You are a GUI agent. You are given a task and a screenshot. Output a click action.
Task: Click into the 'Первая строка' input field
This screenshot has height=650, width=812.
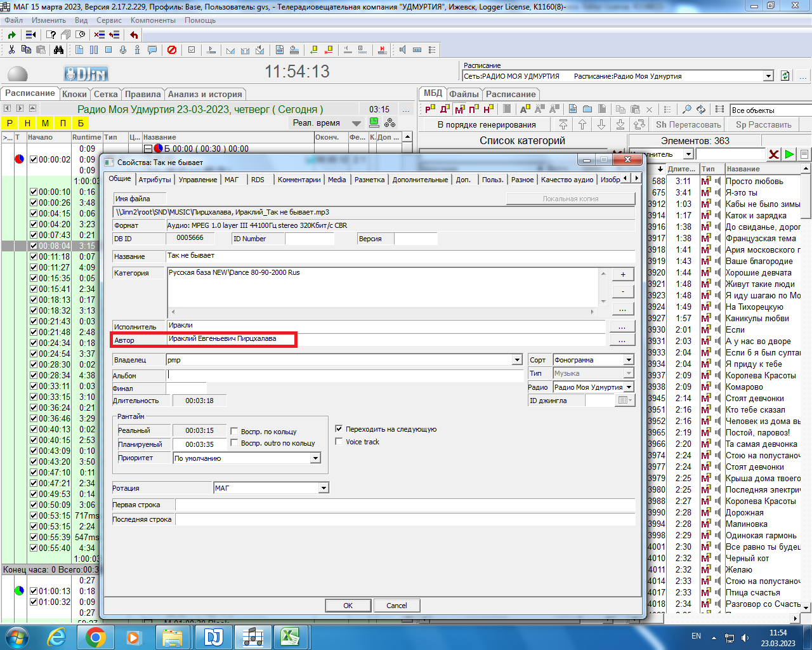pos(405,505)
